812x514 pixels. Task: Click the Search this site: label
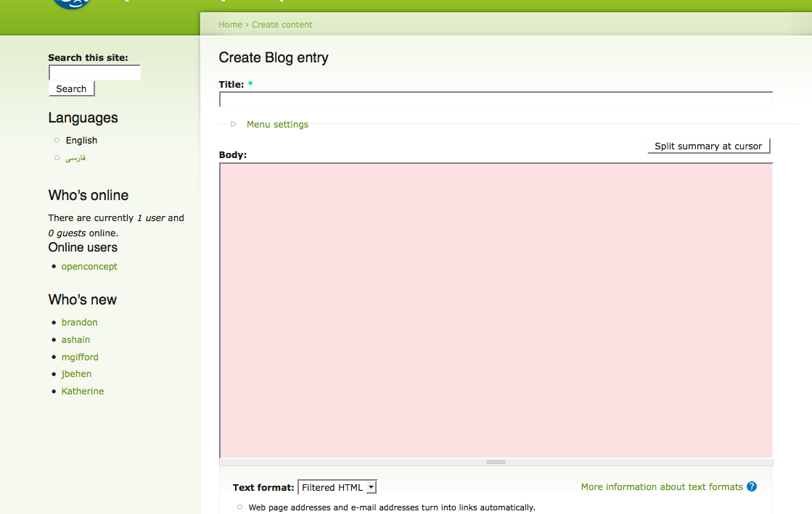[x=88, y=57]
